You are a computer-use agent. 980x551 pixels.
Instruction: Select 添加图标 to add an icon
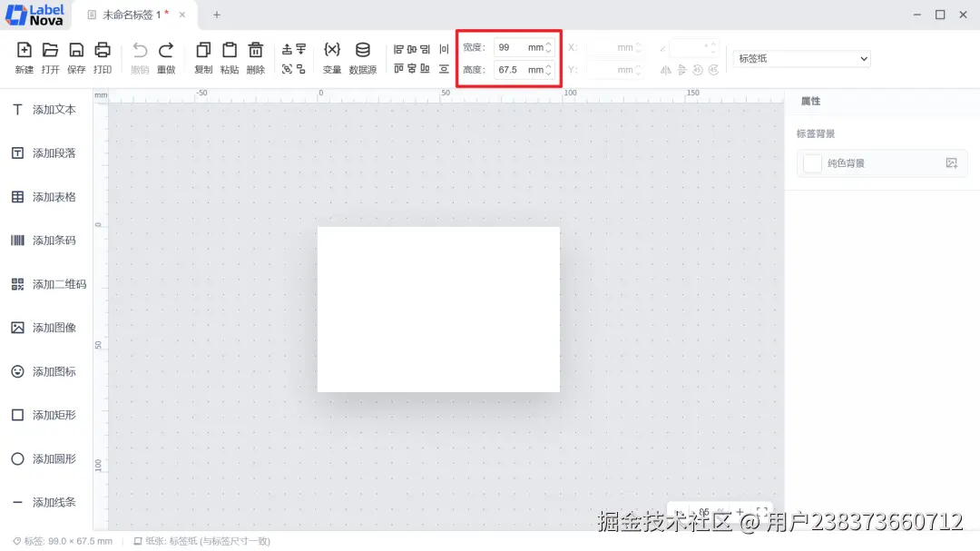pos(44,371)
